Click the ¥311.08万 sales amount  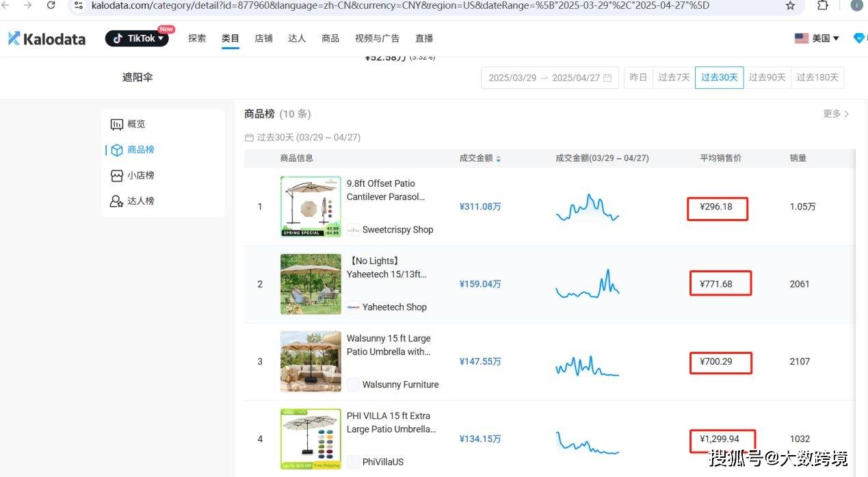480,207
